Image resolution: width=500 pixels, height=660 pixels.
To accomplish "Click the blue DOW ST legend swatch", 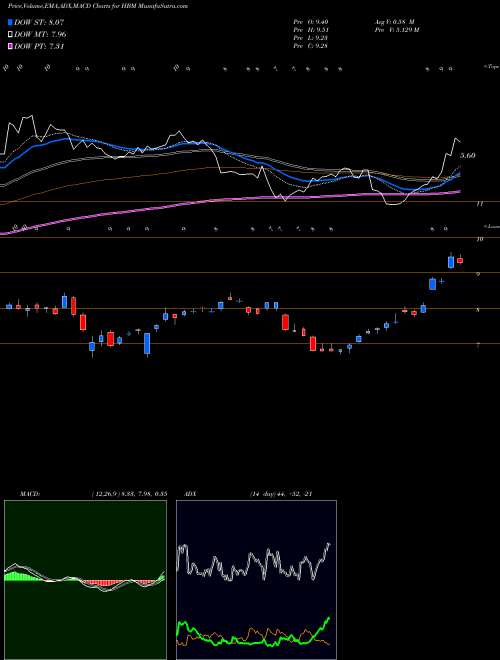I will click(x=11, y=22).
